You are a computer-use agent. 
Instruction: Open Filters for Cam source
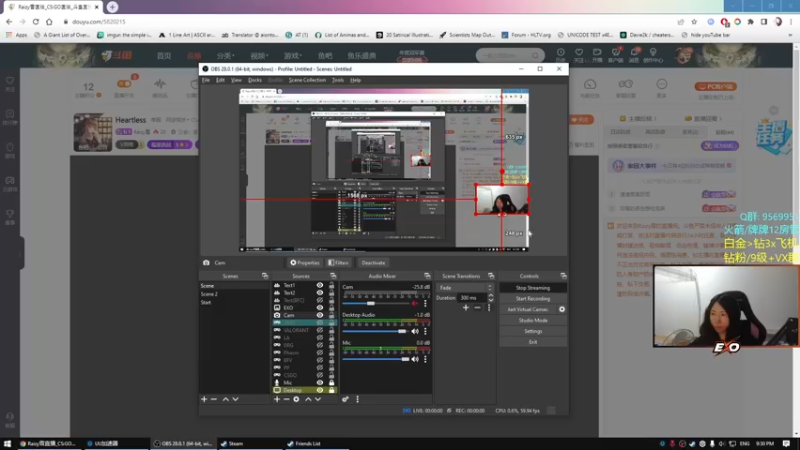pos(338,263)
